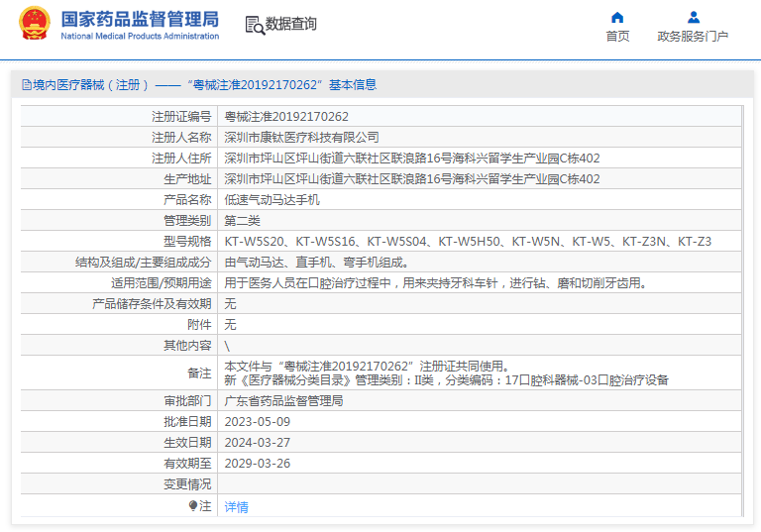This screenshot has width=761, height=532.
Task: Click the national emblem logo
Action: pyautogui.click(x=34, y=23)
